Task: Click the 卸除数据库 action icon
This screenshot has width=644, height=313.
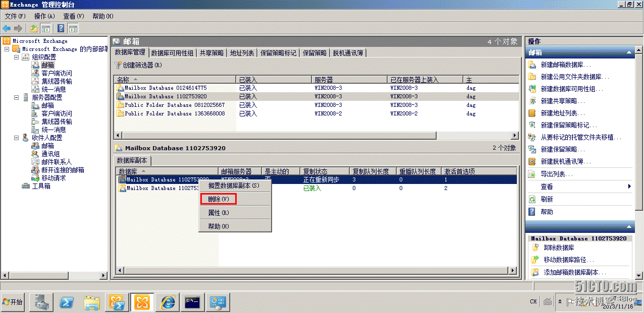Action: pos(535,247)
